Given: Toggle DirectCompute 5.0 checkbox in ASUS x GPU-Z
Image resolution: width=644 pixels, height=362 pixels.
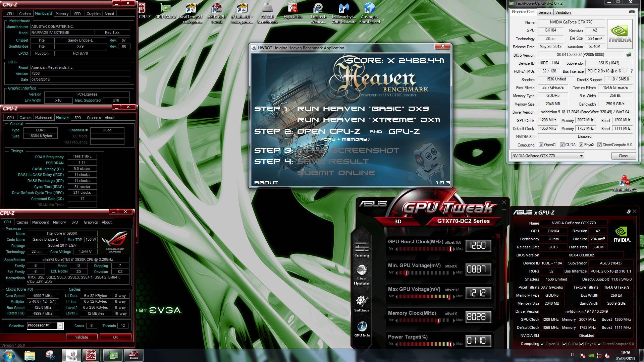Looking at the screenshot, I should coord(599,344).
